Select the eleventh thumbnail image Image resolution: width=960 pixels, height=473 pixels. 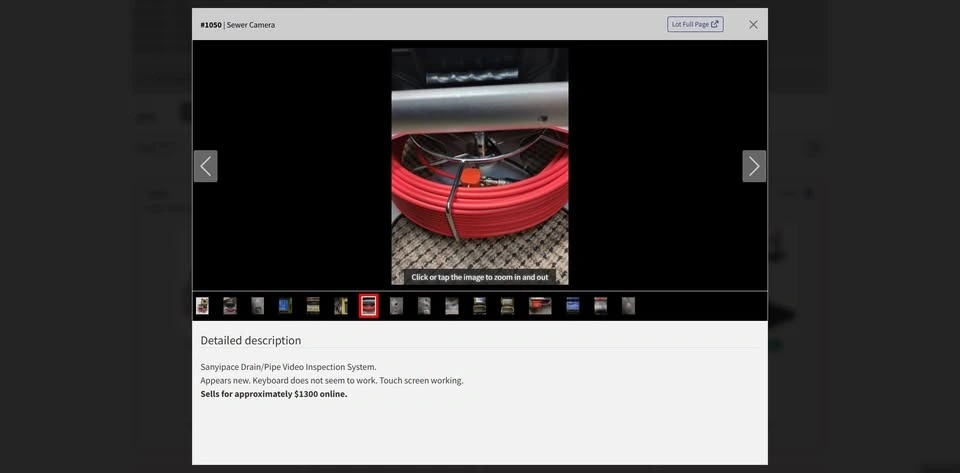coord(480,306)
